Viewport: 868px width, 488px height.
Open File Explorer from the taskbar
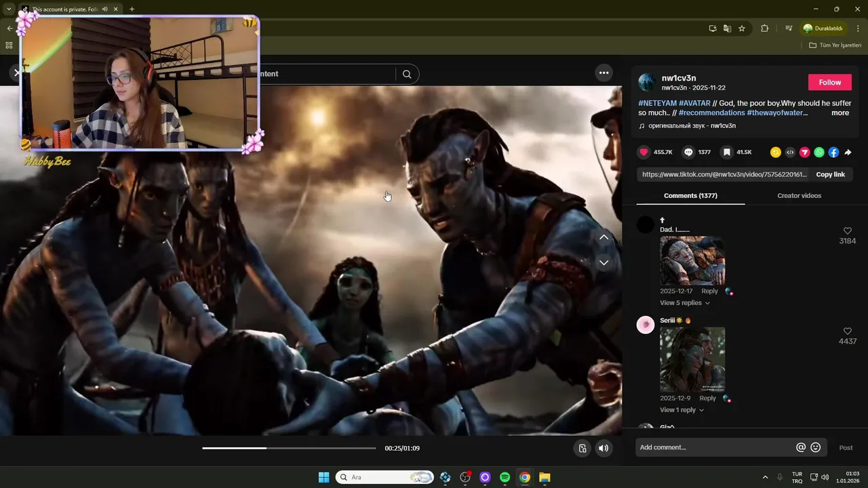pos(545,477)
